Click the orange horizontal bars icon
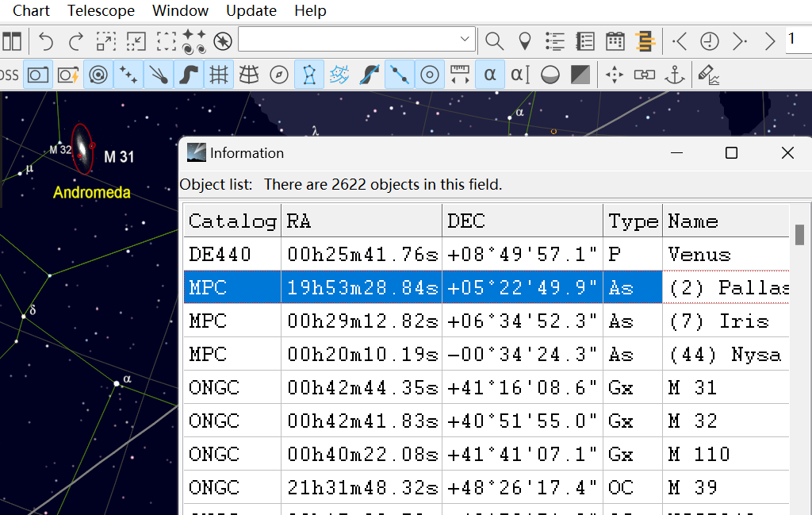The image size is (812, 515). point(645,41)
